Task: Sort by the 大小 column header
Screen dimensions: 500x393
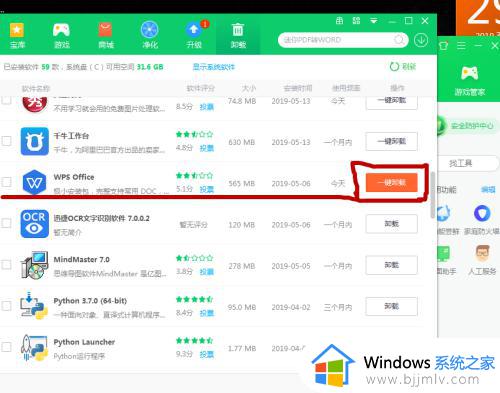Action: pyautogui.click(x=249, y=88)
